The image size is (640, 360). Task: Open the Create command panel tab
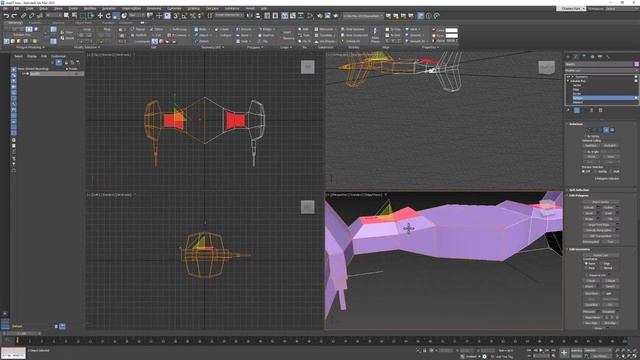point(568,57)
